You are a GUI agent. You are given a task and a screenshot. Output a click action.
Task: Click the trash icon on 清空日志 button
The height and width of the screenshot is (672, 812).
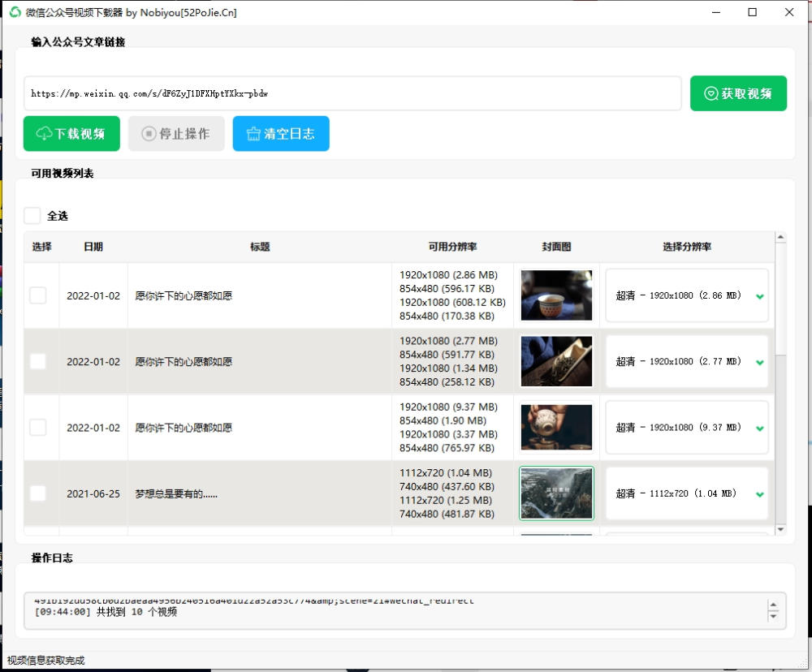click(x=254, y=133)
